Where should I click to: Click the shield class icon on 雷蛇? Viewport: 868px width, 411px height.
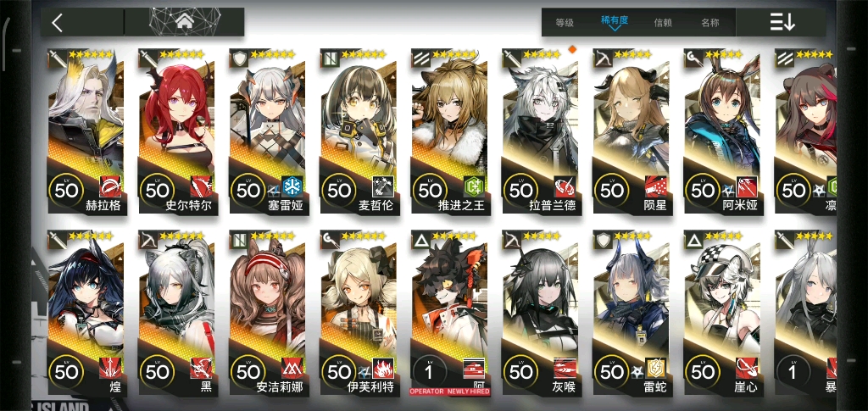[601, 239]
